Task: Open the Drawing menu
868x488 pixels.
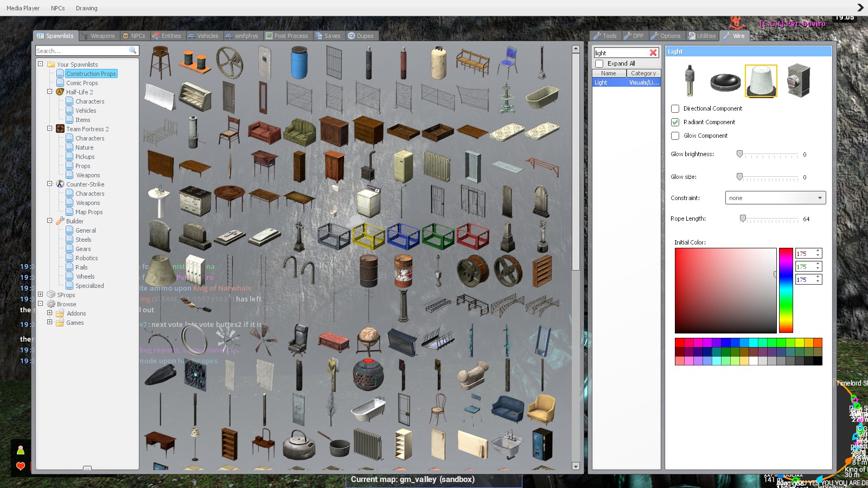Action: click(86, 8)
